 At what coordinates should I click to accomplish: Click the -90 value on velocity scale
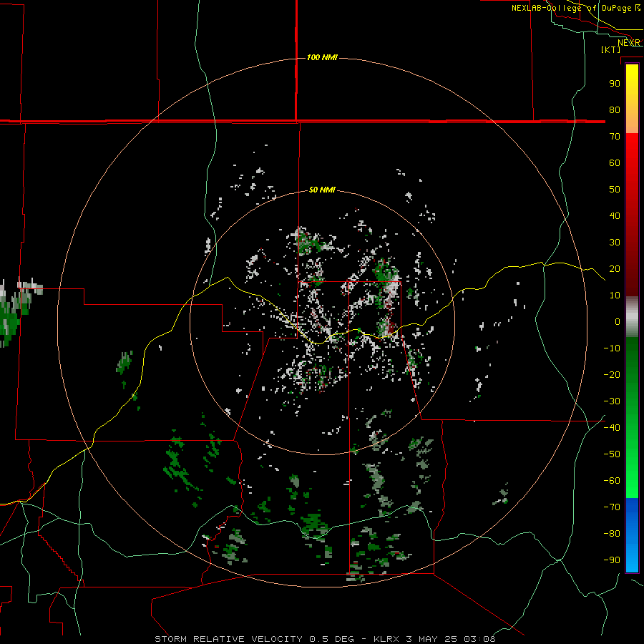point(612,560)
